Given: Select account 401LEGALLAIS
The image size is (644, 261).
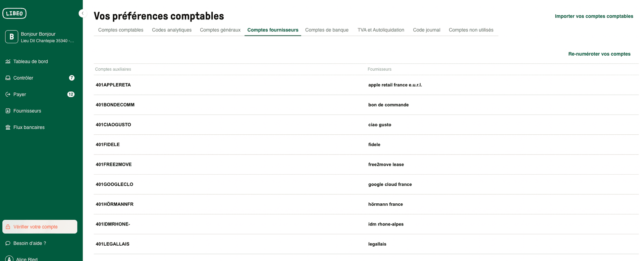Looking at the screenshot, I should [x=112, y=244].
